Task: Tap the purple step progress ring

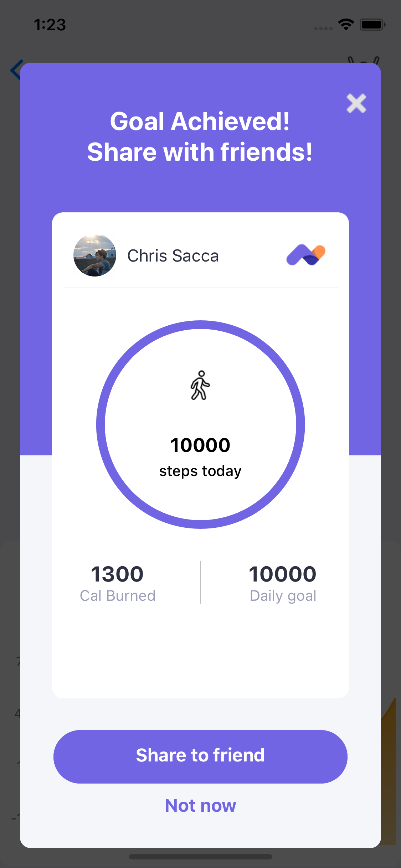Action: tap(101, 424)
